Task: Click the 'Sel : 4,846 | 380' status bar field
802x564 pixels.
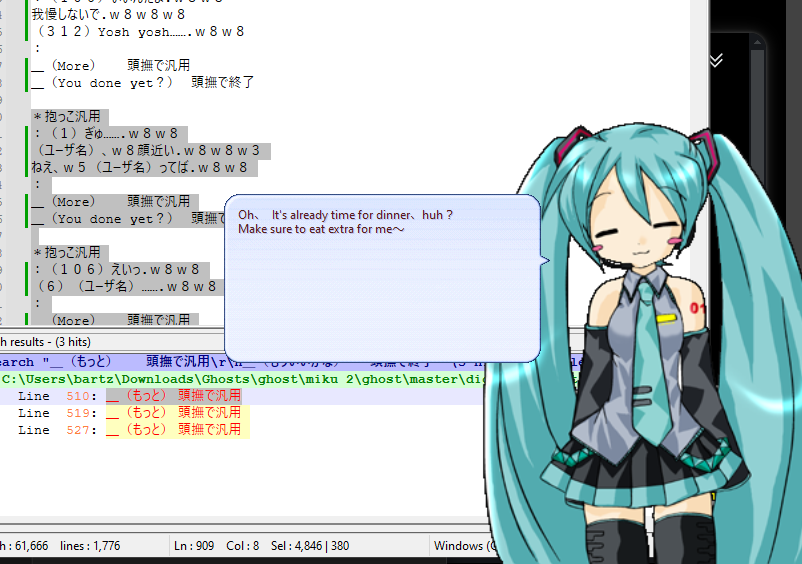Action: (310, 546)
